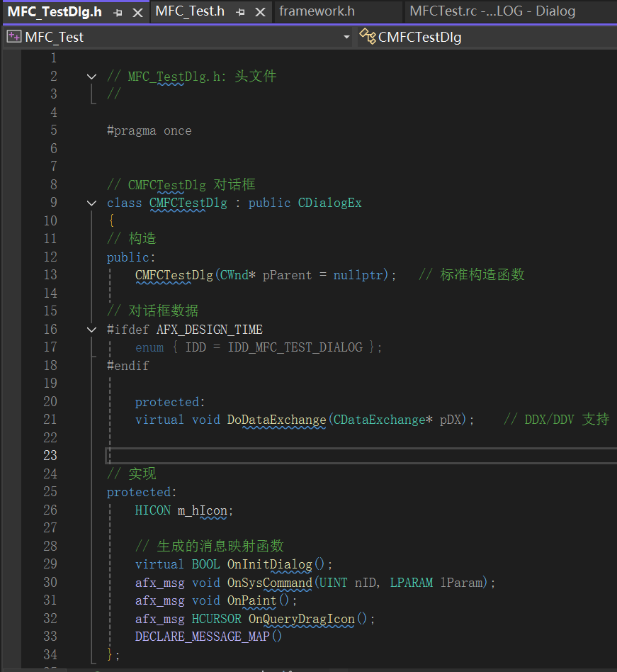Click the MFC_Test project icon in navigation bar
This screenshot has width=617, height=672.
[x=13, y=37]
